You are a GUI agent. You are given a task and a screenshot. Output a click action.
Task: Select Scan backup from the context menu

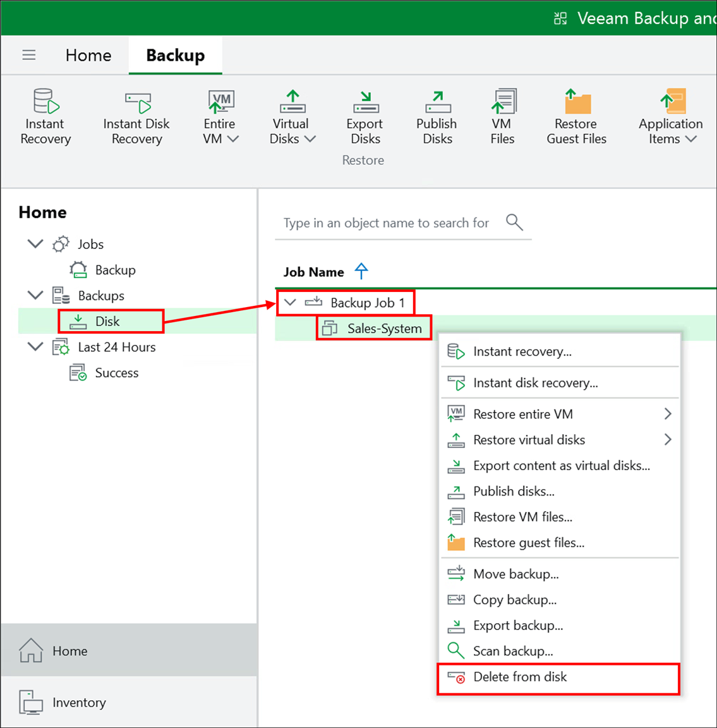514,650
